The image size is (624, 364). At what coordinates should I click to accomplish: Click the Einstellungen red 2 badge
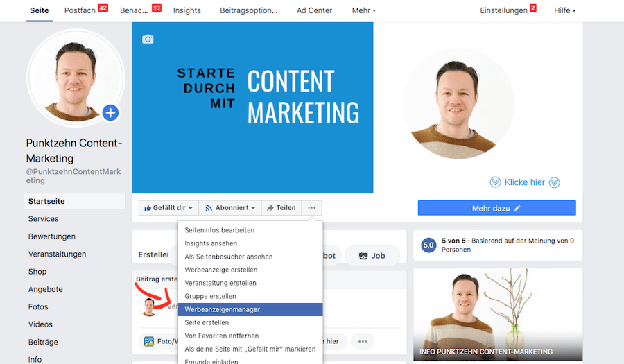(x=533, y=8)
